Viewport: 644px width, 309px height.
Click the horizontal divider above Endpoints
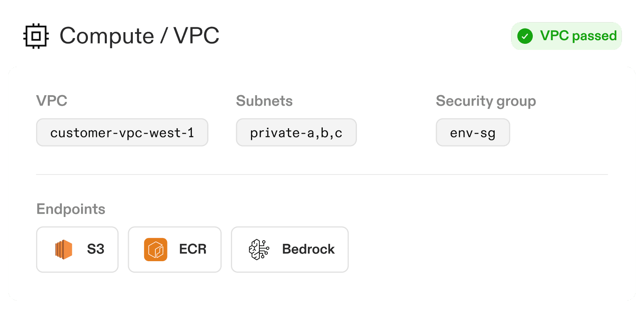[322, 175]
